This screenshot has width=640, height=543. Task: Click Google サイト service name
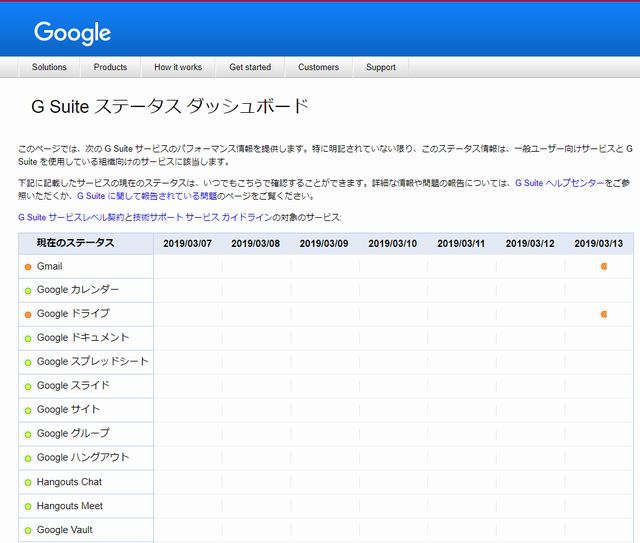(69, 409)
